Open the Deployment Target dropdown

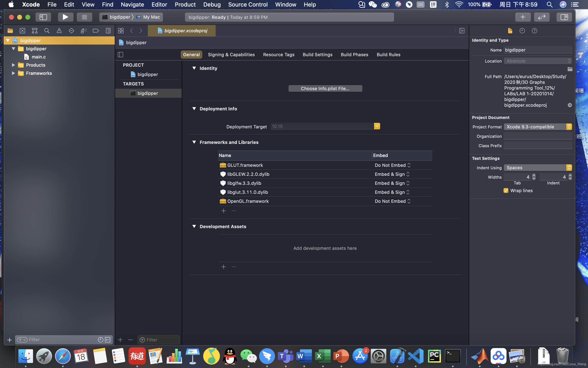[377, 126]
